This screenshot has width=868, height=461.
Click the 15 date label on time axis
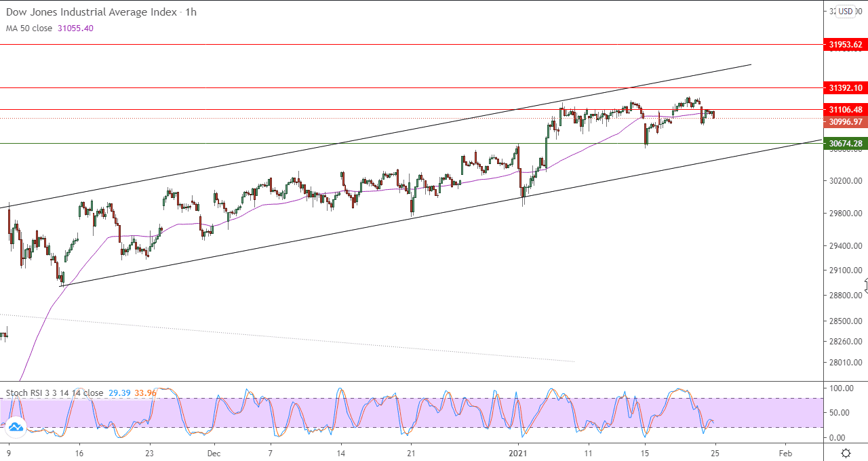(645, 453)
